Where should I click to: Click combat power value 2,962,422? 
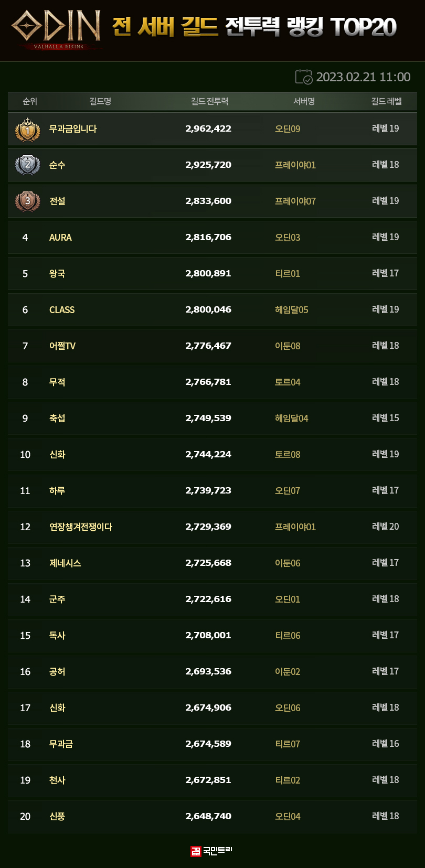(208, 129)
